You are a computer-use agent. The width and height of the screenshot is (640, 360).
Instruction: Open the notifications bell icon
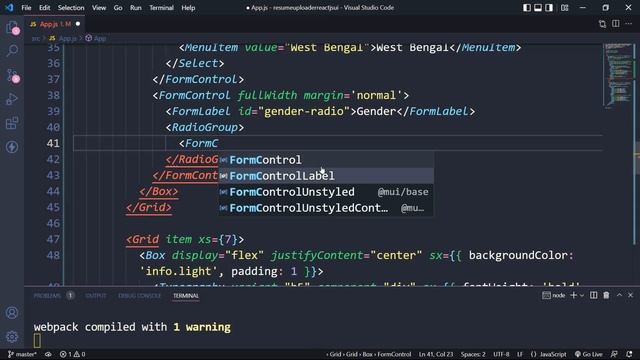pos(629,354)
